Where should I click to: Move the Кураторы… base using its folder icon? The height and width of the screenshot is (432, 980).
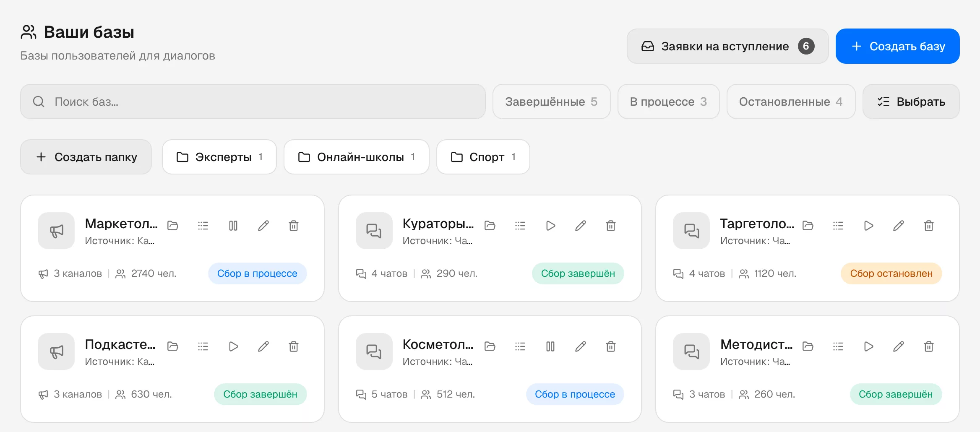490,226
